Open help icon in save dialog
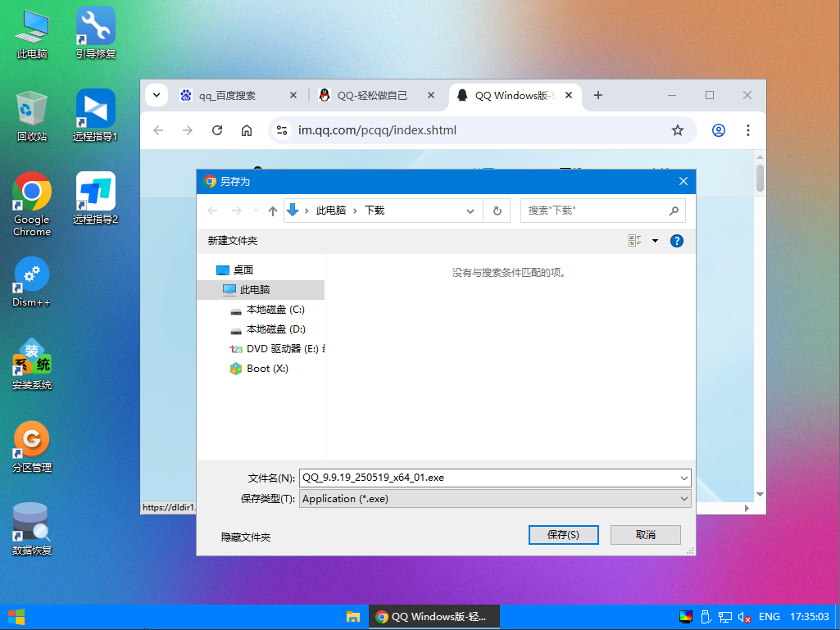The image size is (840, 630). (677, 241)
